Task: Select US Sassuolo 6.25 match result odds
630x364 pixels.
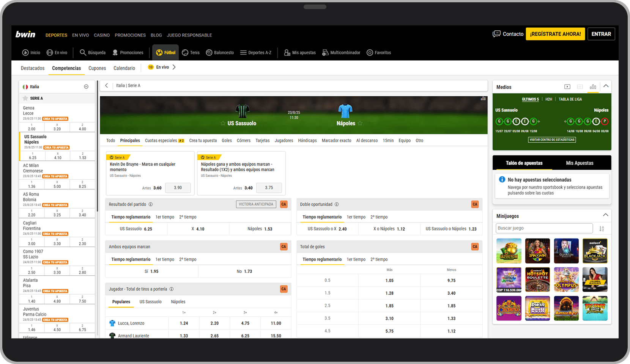Action: coord(136,229)
